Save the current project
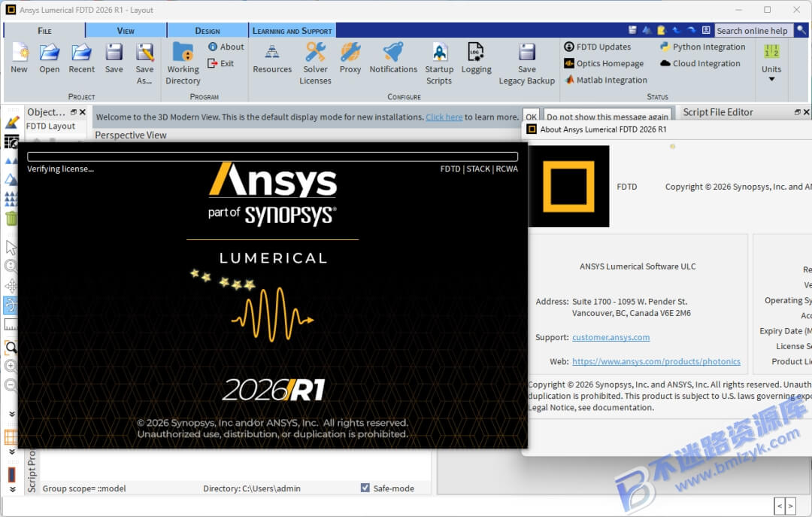The width and height of the screenshot is (812, 517). (114, 58)
